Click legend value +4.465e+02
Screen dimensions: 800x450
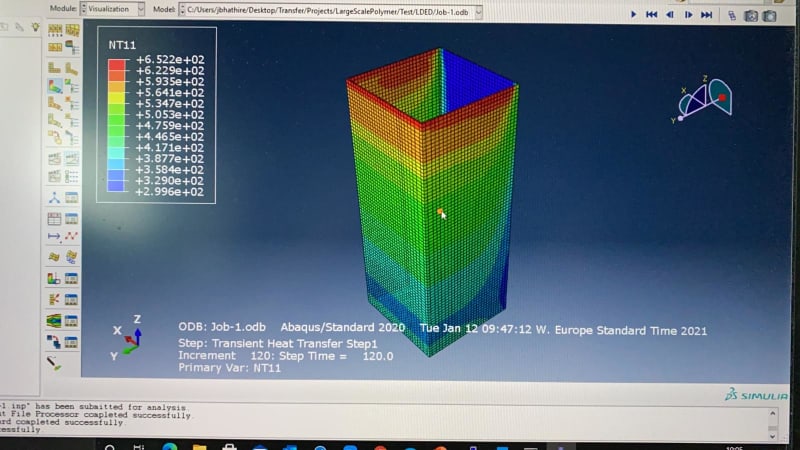(x=170, y=137)
